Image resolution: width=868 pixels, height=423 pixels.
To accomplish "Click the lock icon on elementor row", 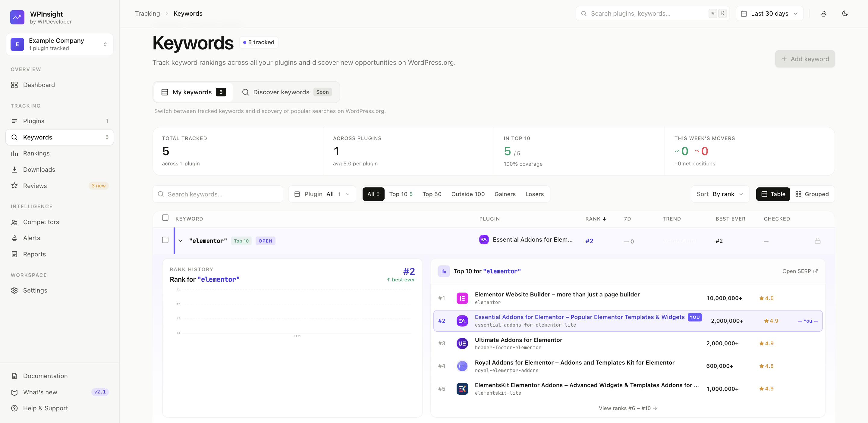I will tap(818, 241).
